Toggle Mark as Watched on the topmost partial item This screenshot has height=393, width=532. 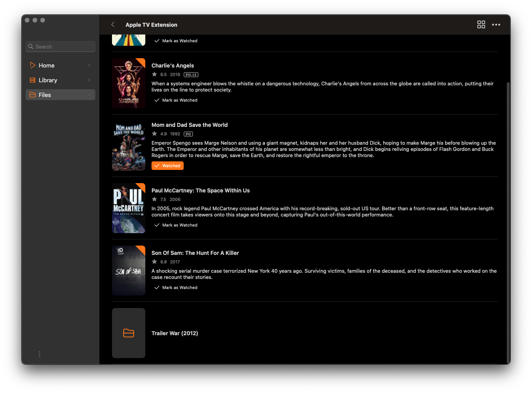pyautogui.click(x=176, y=41)
